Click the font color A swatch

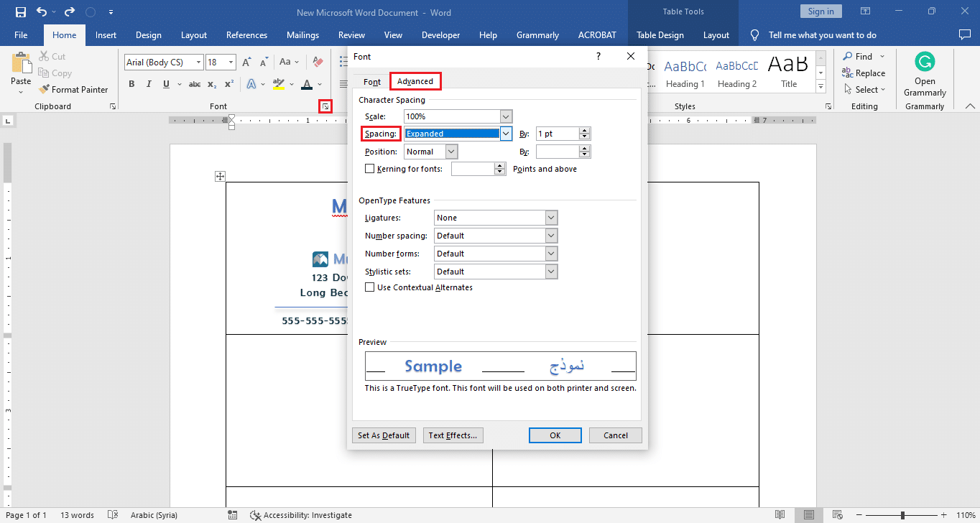[307, 84]
